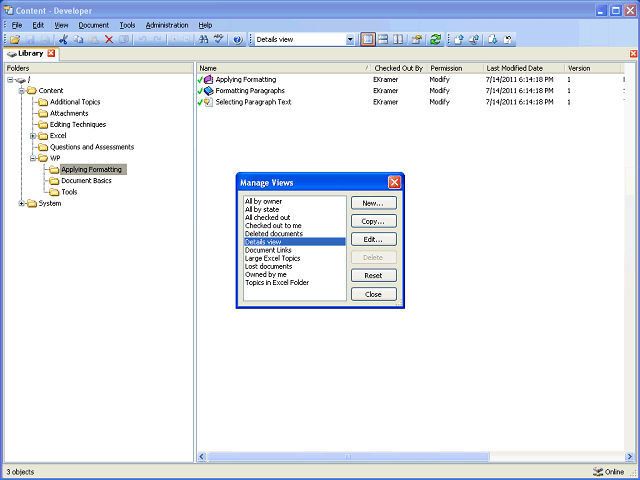Select the Applying Formatting document in the list

tap(246, 80)
